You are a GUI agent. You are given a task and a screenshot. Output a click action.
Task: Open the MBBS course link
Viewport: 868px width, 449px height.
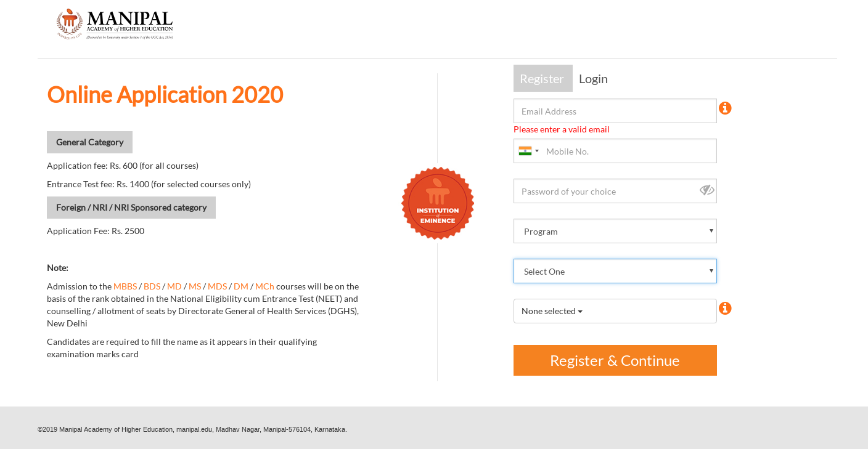click(x=125, y=286)
